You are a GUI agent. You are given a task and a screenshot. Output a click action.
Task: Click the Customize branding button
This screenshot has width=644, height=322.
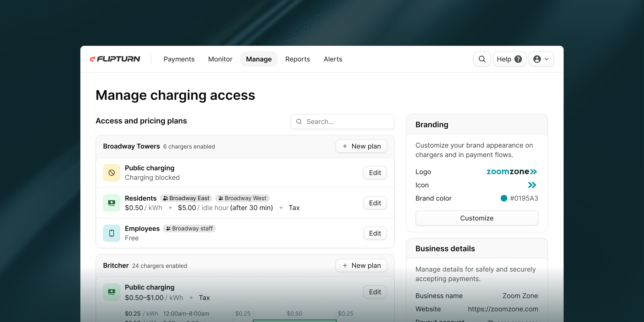coord(477,218)
